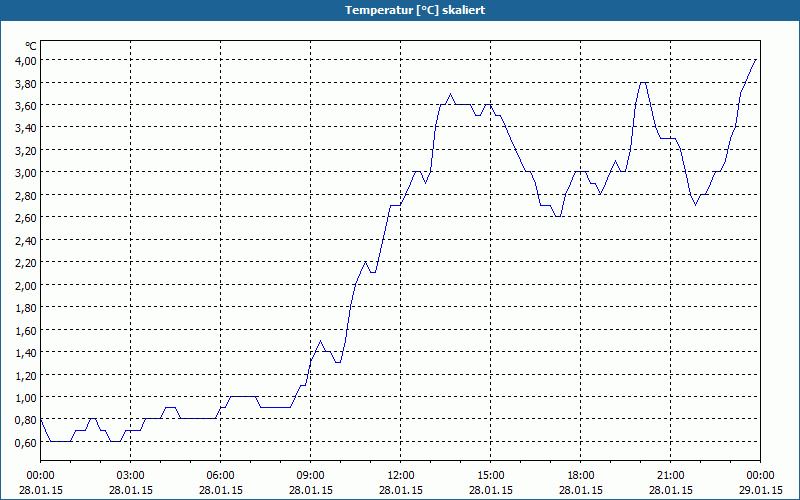Click the '28.01.15' date under 06:00
The height and width of the screenshot is (500, 800).
[x=220, y=490]
